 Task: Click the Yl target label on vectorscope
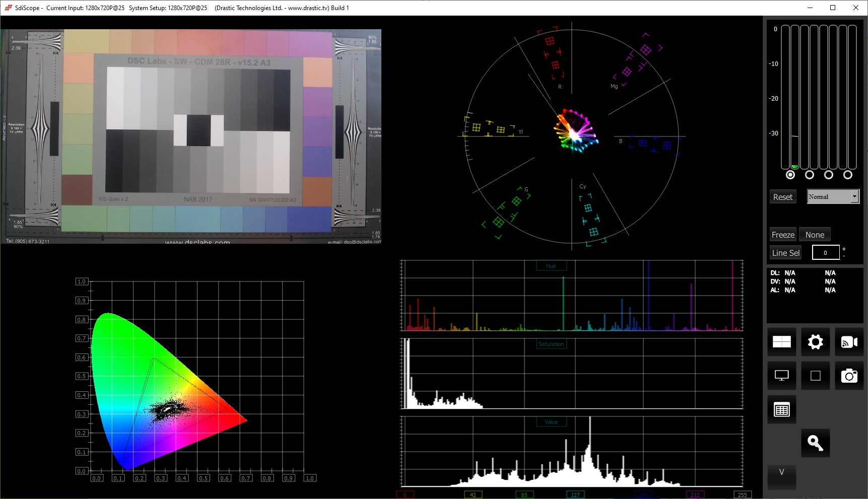[x=521, y=132]
